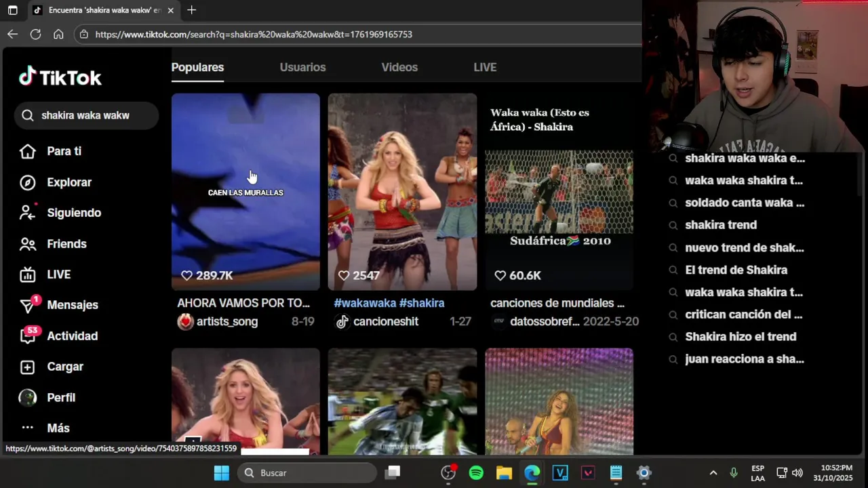Image resolution: width=868 pixels, height=488 pixels.
Task: Open the second-row Shakira close-up video
Action: [245, 401]
